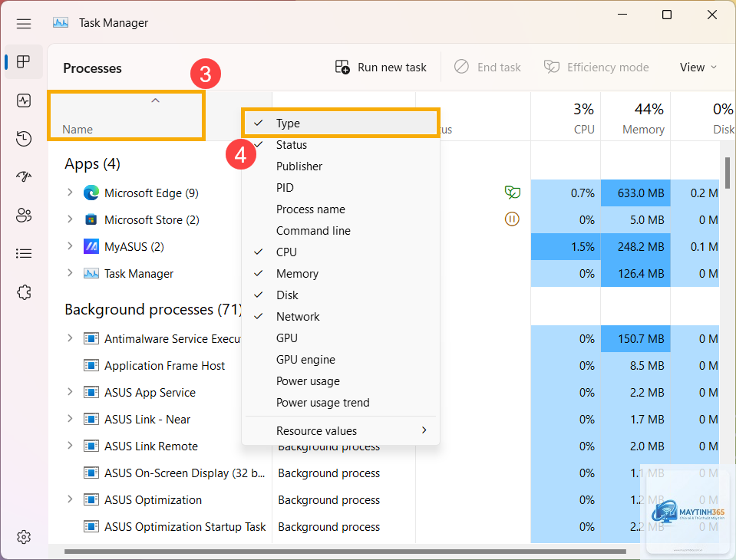Click the Efficiency mode button

[596, 67]
